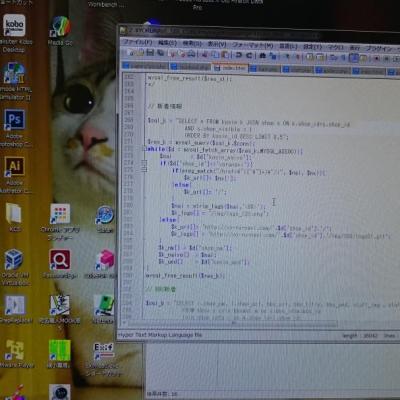Collapse the fold marker at line 274

144,163
